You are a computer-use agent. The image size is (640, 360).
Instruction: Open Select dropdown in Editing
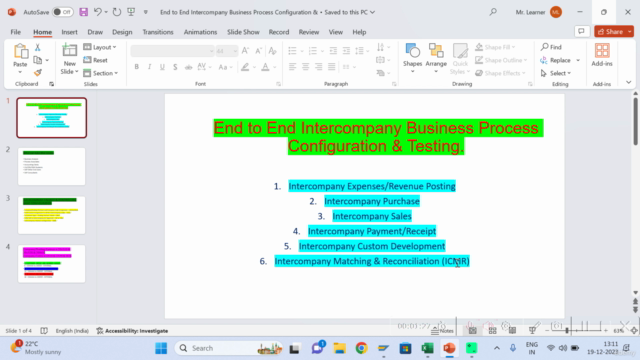(x=556, y=73)
